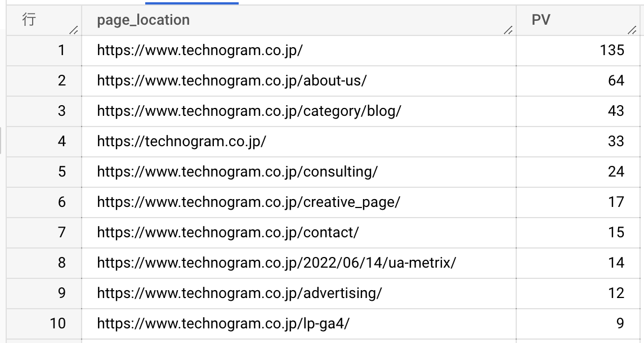Select the consulting page URL cell
644x343 pixels.
(298, 172)
